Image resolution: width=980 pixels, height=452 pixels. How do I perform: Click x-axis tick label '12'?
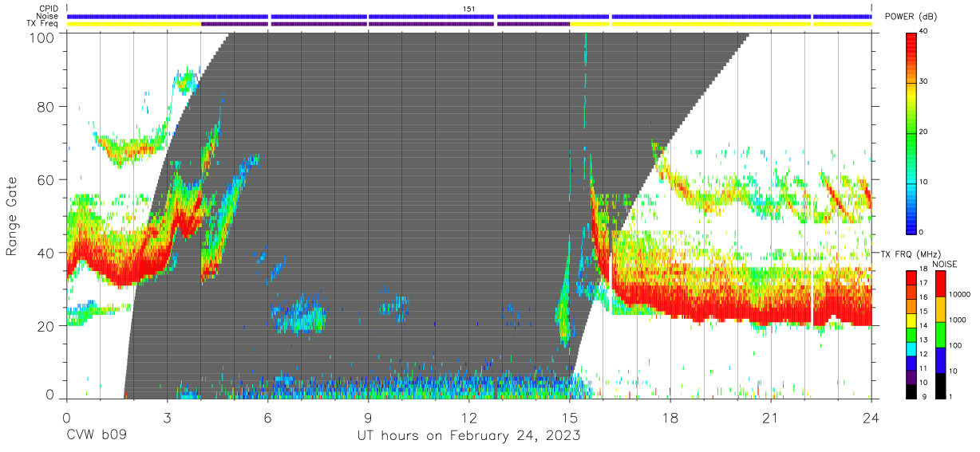tap(469, 416)
